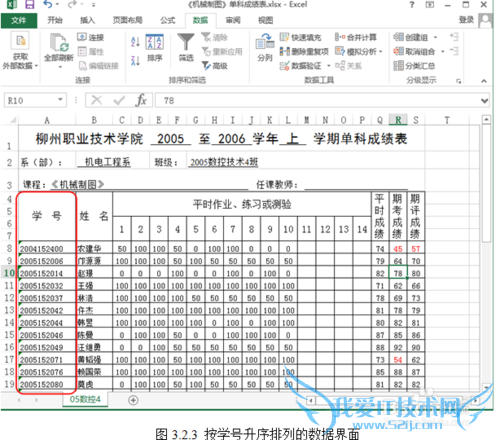Click Edit Links (编辑链接) icon
The height and width of the screenshot is (440, 500).
(x=83, y=66)
